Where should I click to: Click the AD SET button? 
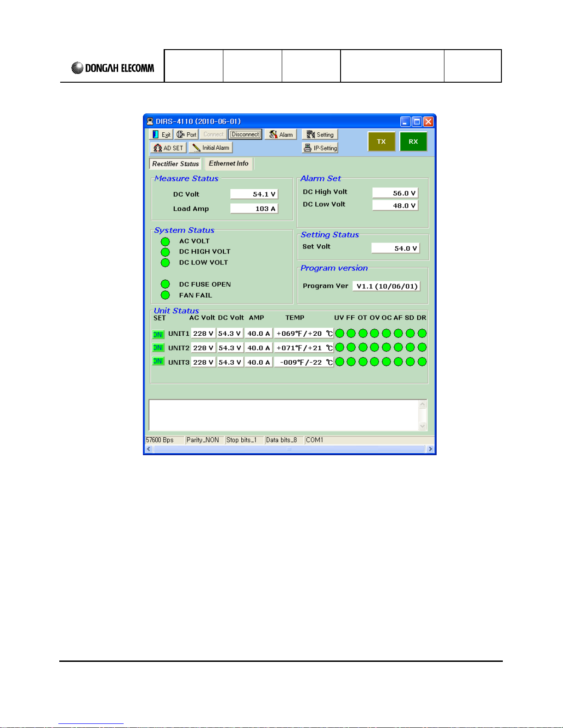(168, 148)
